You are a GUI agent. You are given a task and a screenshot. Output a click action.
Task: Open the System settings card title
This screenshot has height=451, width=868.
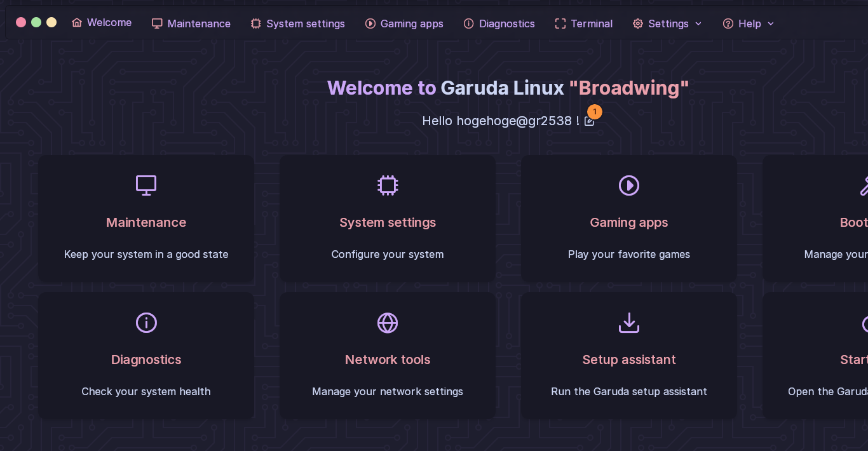pos(388,222)
